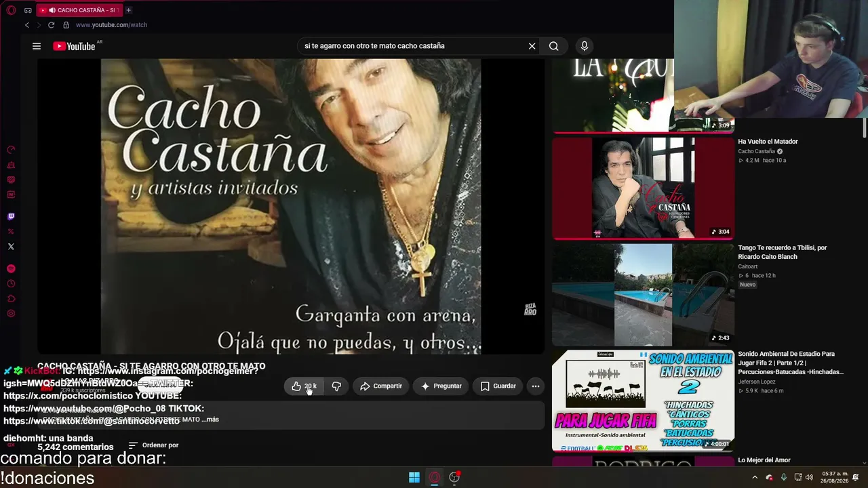Open Ordenar por comment sorting
The height and width of the screenshot is (488, 868).
154,445
